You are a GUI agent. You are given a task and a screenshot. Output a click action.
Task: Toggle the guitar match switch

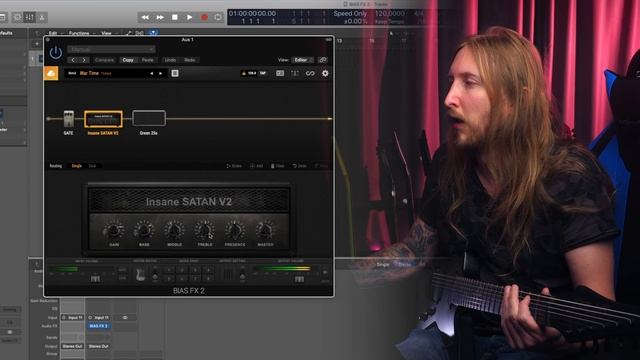155,275
